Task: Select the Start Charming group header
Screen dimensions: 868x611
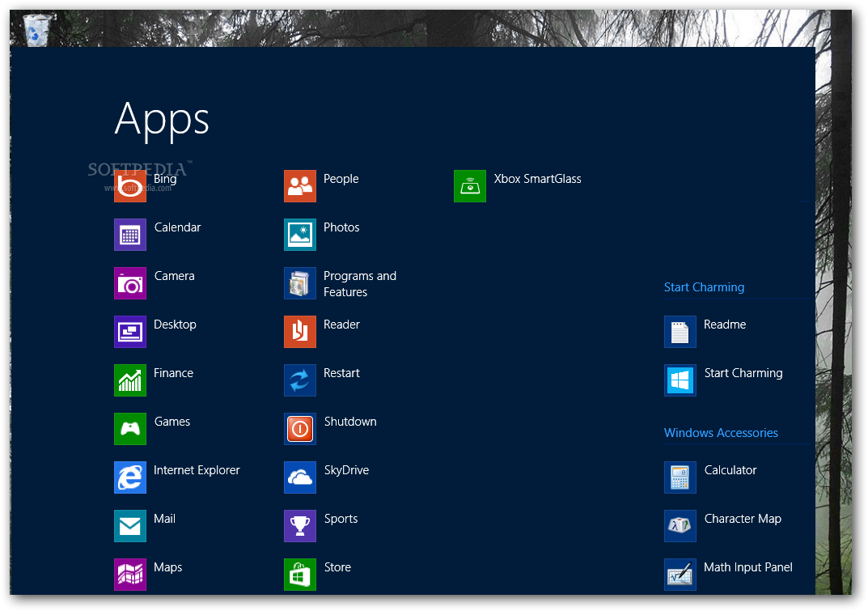Action: click(x=704, y=287)
